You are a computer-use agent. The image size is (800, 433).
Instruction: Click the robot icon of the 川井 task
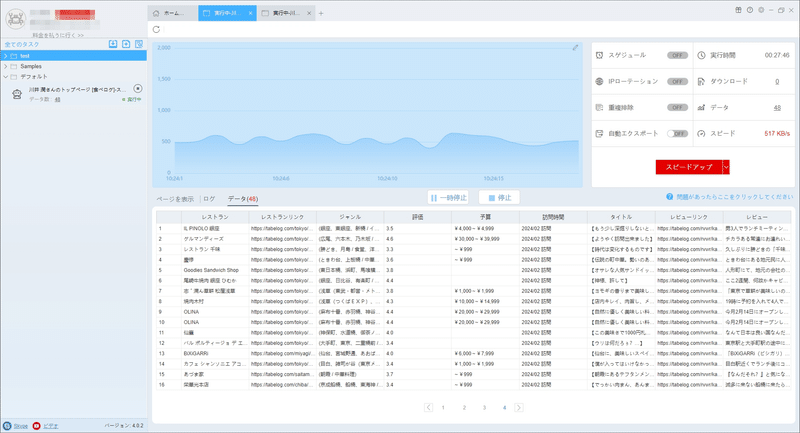pos(17,94)
